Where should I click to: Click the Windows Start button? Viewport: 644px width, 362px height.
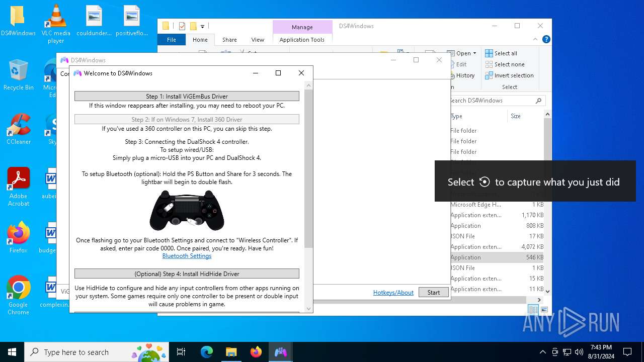click(x=12, y=352)
